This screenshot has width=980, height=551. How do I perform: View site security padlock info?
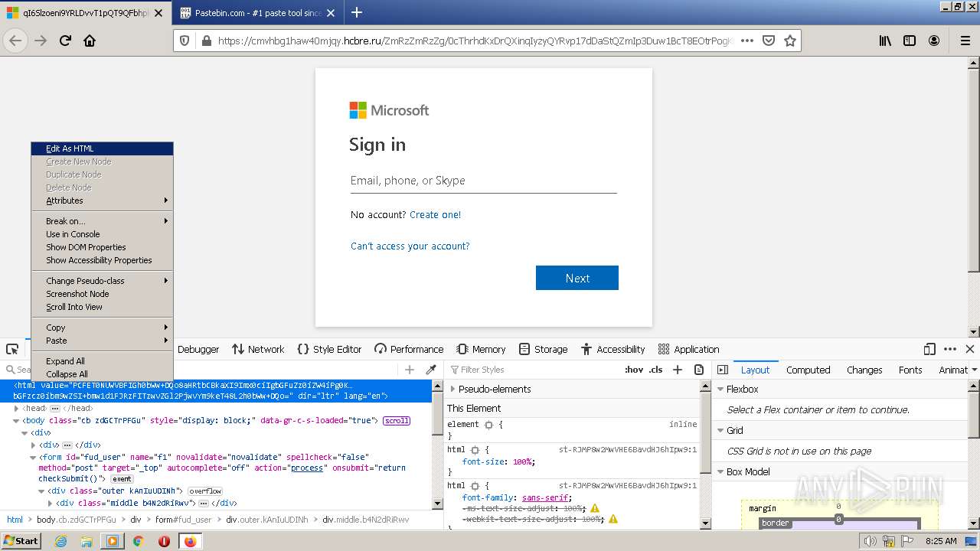pyautogui.click(x=206, y=41)
